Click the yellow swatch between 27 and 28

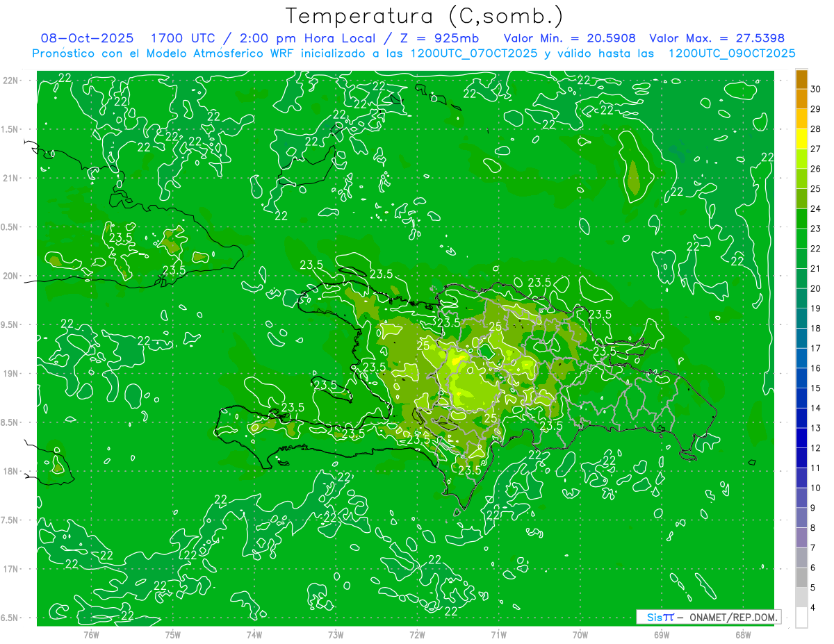(x=802, y=138)
